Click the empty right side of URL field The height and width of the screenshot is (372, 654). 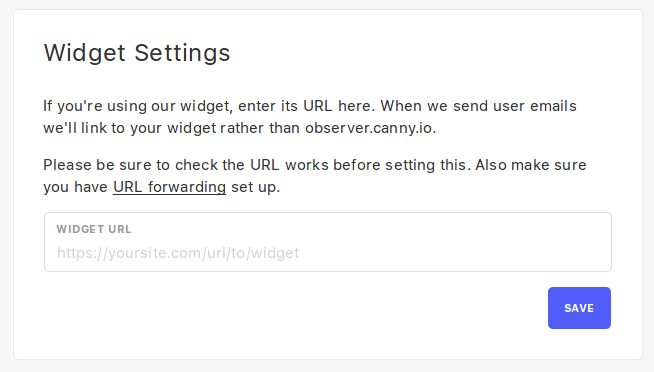pos(459,253)
